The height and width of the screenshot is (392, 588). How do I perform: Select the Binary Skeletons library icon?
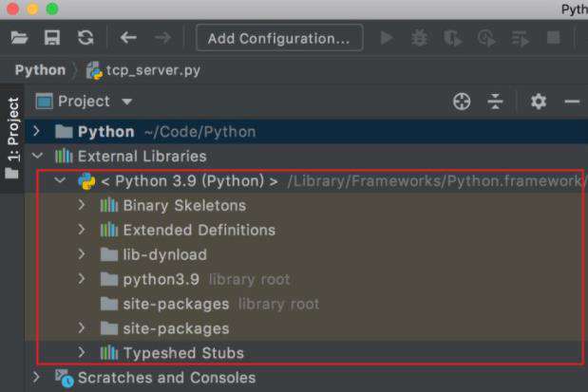coord(108,205)
